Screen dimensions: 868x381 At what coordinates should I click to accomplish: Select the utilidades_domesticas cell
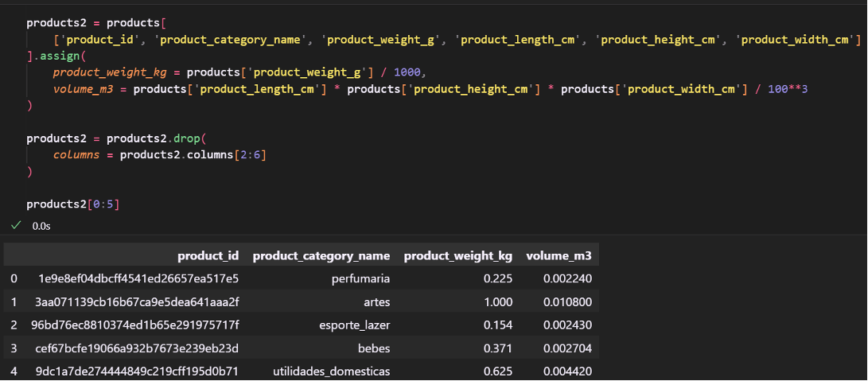tap(331, 371)
